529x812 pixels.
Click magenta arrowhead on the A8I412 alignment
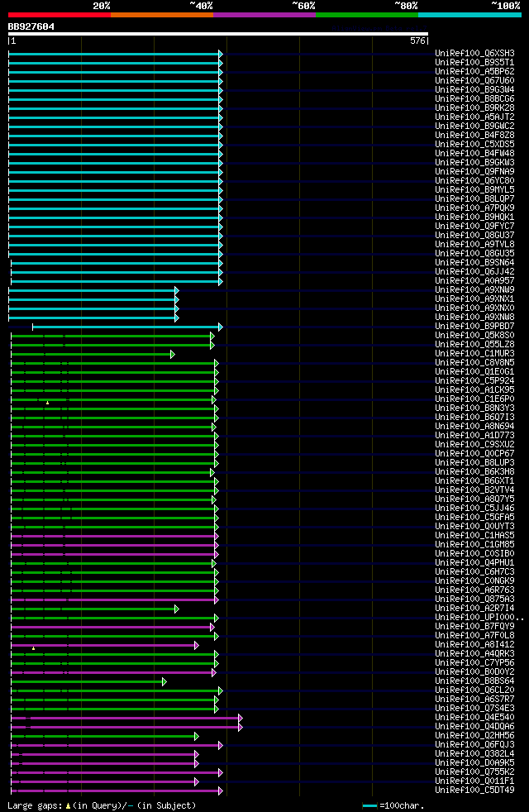pyautogui.click(x=196, y=645)
